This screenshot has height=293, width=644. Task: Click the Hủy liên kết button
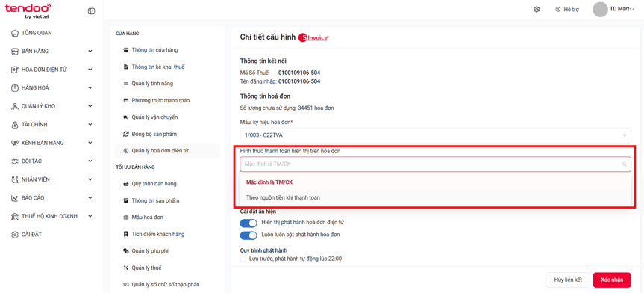[568, 280]
